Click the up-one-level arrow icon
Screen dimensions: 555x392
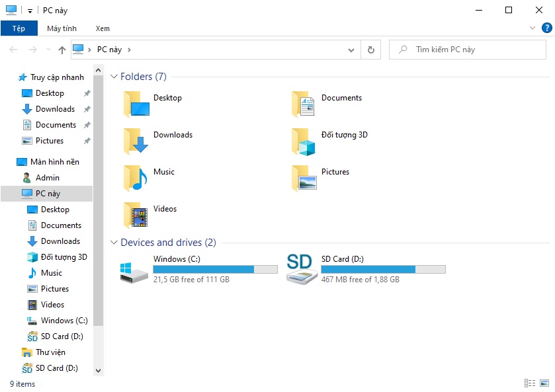click(x=61, y=50)
